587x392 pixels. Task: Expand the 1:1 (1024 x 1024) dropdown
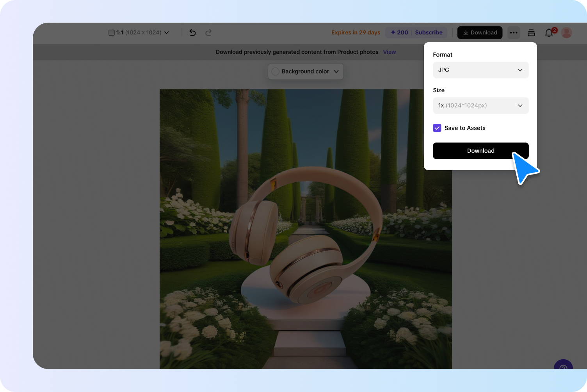point(166,33)
